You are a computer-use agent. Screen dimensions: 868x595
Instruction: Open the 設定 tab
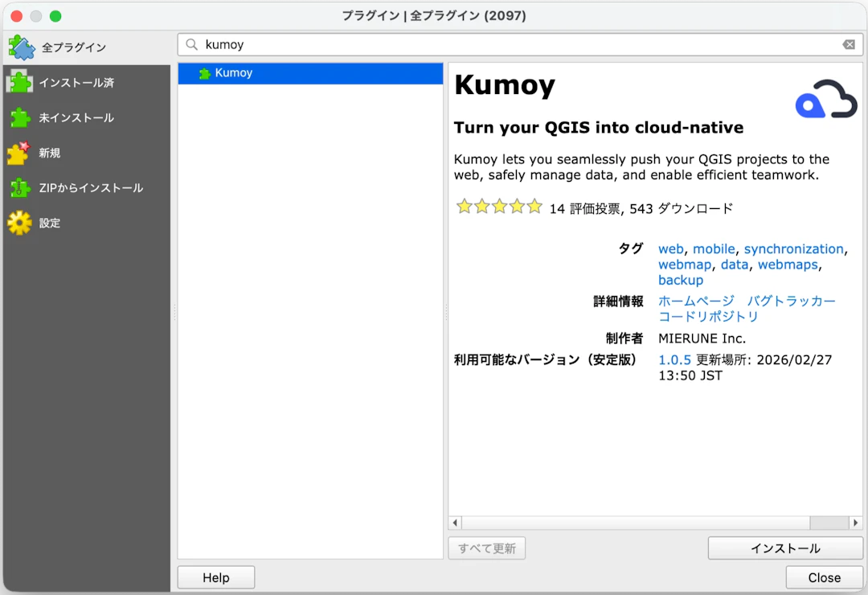pos(87,223)
